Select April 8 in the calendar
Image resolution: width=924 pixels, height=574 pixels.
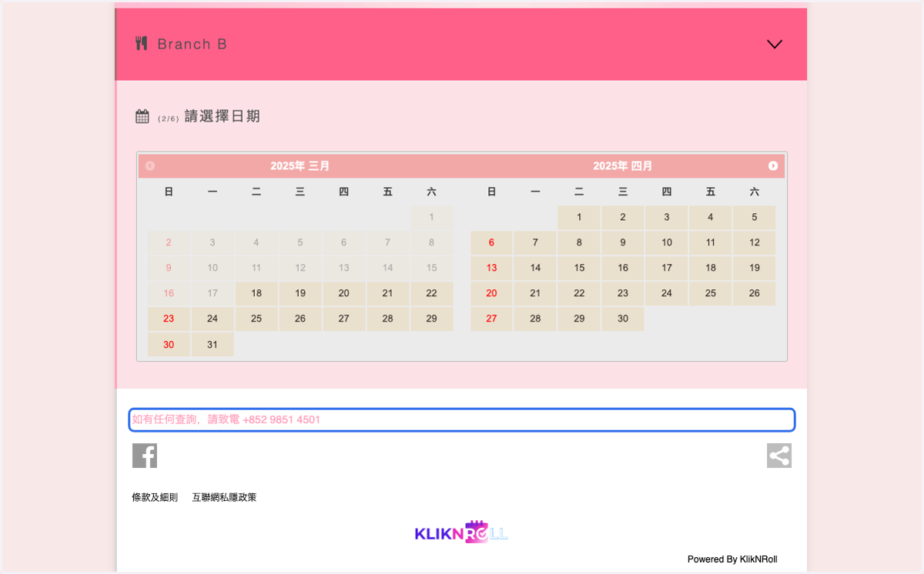tap(579, 242)
